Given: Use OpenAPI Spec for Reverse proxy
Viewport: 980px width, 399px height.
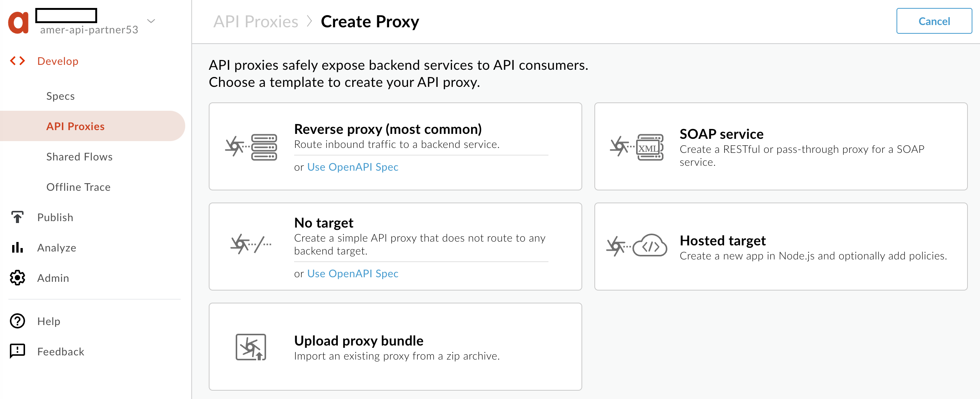Looking at the screenshot, I should (x=353, y=167).
